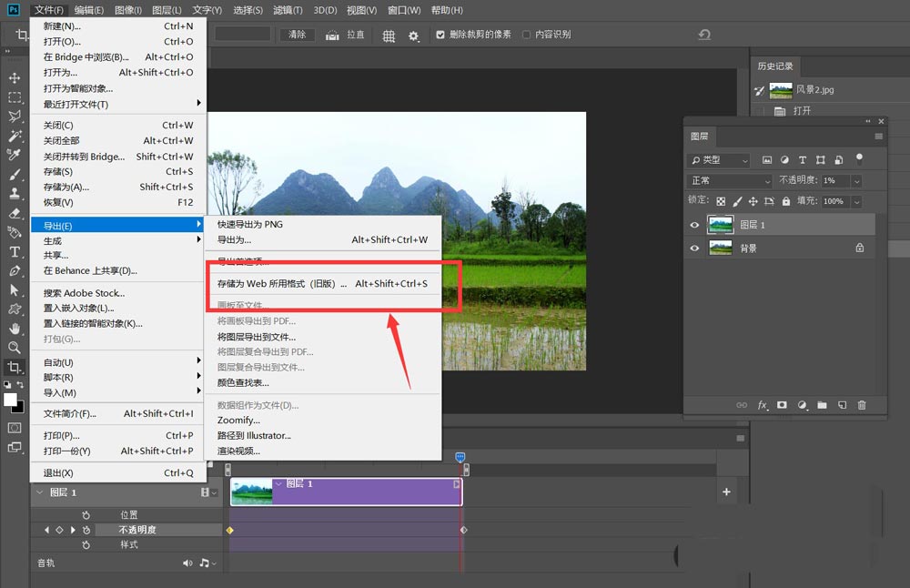Open fill value dropdown arrow
Viewport: 910px width, 588px height.
(856, 202)
